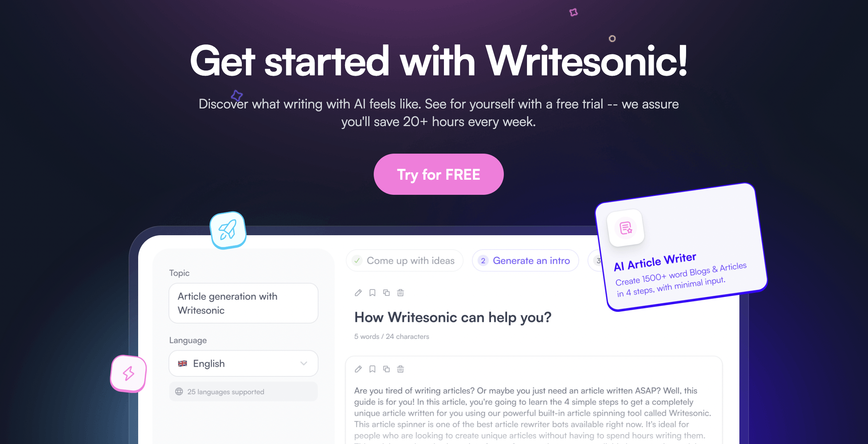Copy the headline using the copy icon
The width and height of the screenshot is (868, 444).
click(386, 293)
